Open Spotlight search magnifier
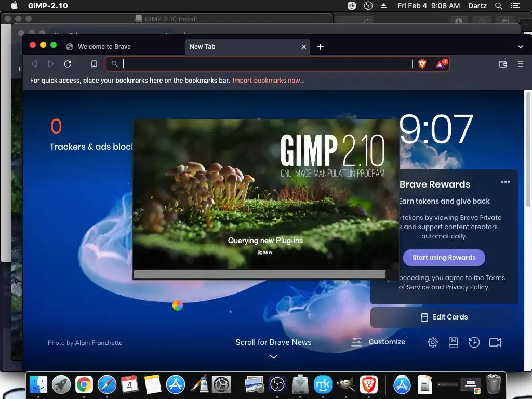 [x=498, y=5]
